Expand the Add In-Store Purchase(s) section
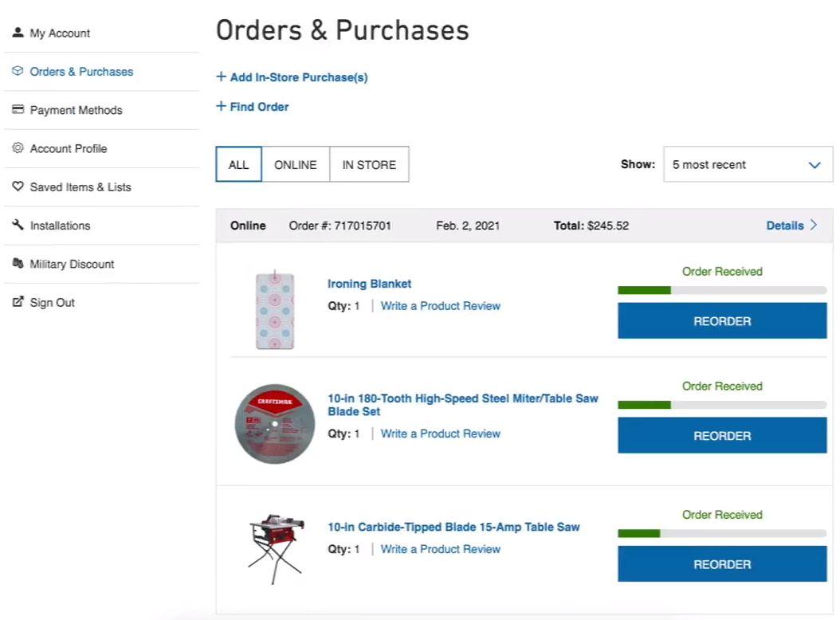This screenshot has height=620, width=840. click(x=291, y=77)
